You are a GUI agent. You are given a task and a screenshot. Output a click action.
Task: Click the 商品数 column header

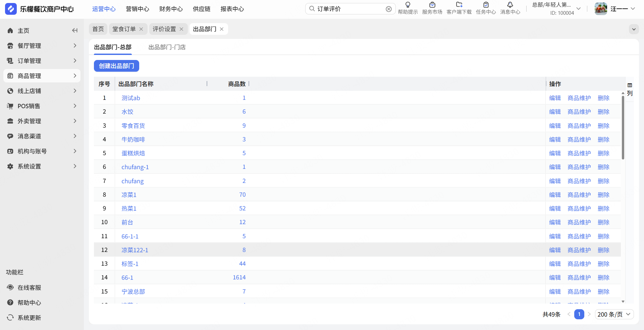pyautogui.click(x=237, y=84)
